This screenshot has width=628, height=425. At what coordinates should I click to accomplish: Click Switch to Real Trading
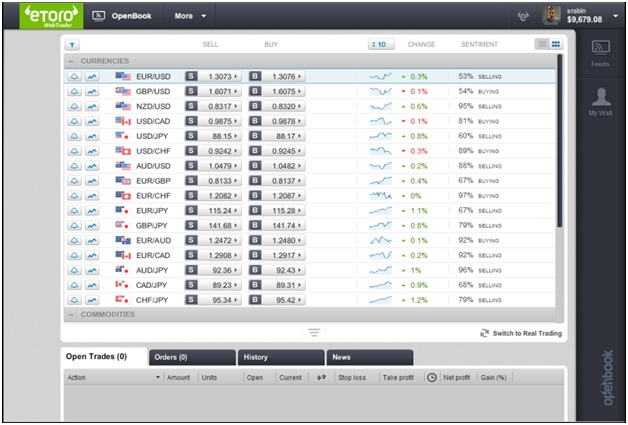coord(521,333)
